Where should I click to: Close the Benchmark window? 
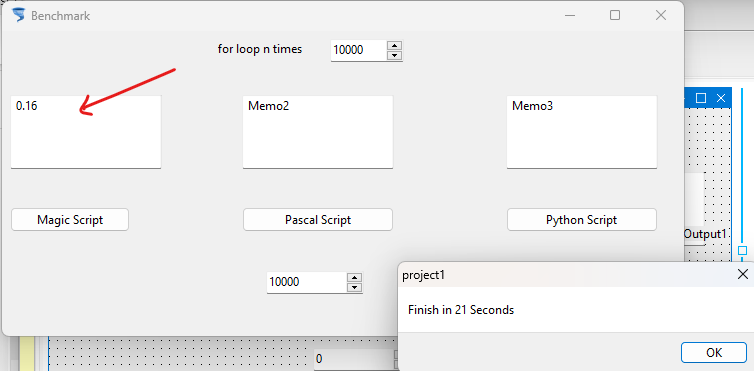[x=661, y=15]
